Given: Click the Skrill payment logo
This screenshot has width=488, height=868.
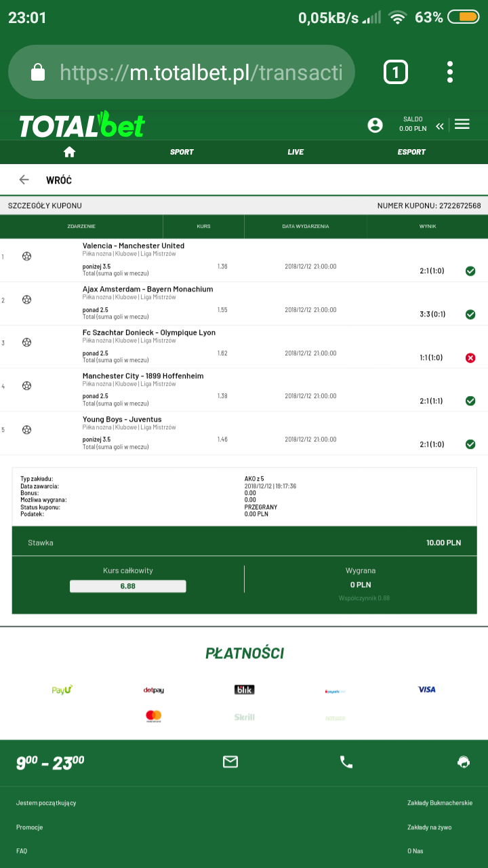Looking at the screenshot, I should tap(245, 717).
